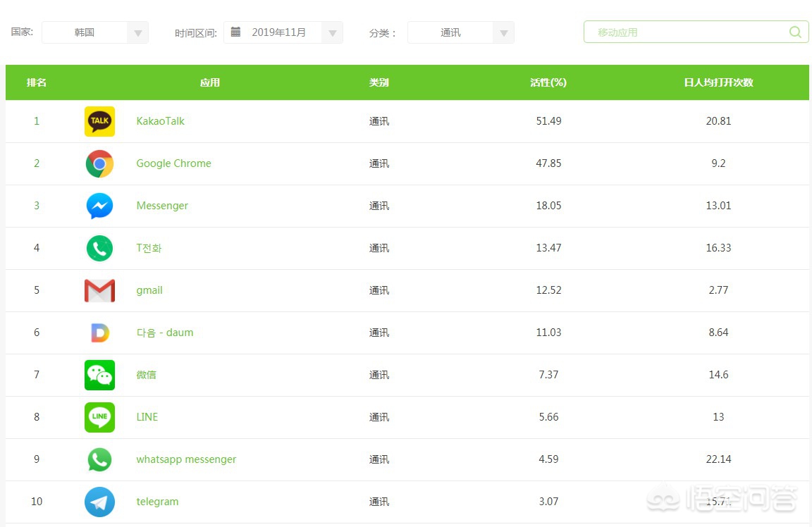Select the 51.49 activity value
Image resolution: width=812 pixels, height=527 pixels.
[x=548, y=121]
